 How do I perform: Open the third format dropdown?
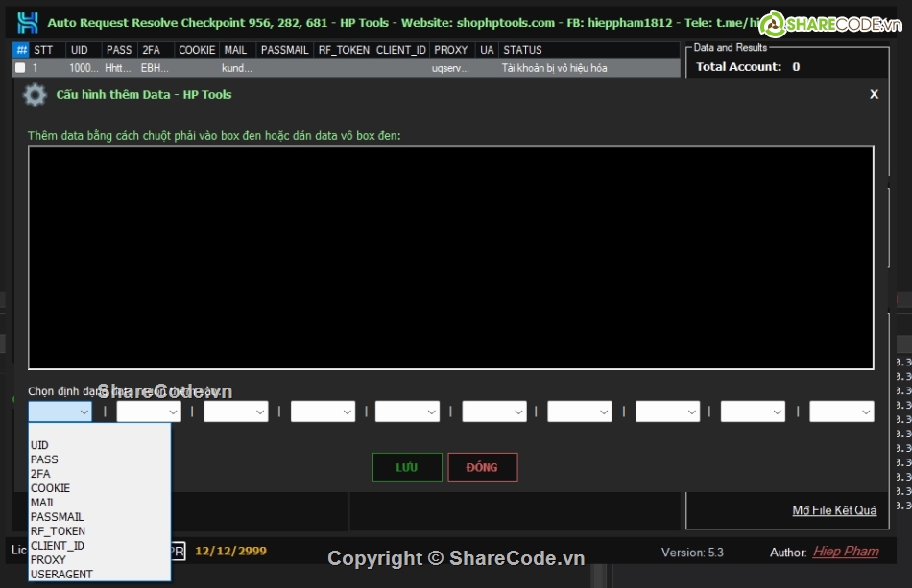coord(235,412)
